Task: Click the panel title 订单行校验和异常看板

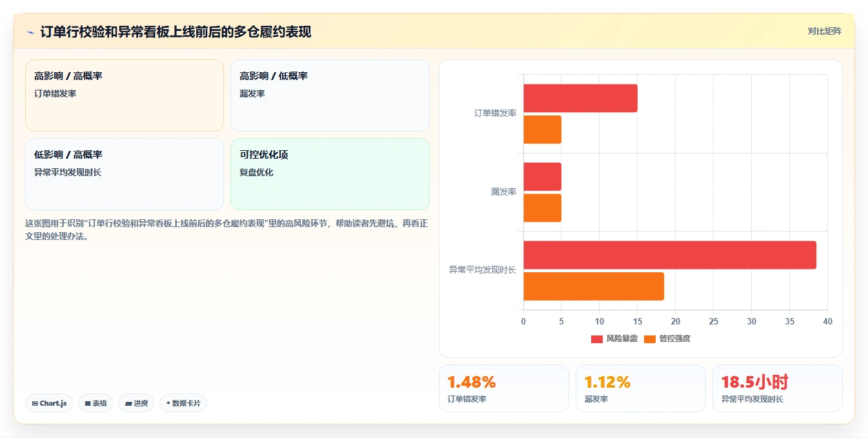Action: (x=176, y=32)
